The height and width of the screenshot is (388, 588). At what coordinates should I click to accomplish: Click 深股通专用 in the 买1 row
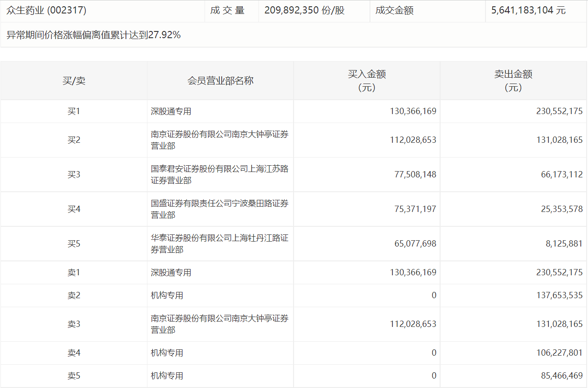pyautogui.click(x=171, y=111)
